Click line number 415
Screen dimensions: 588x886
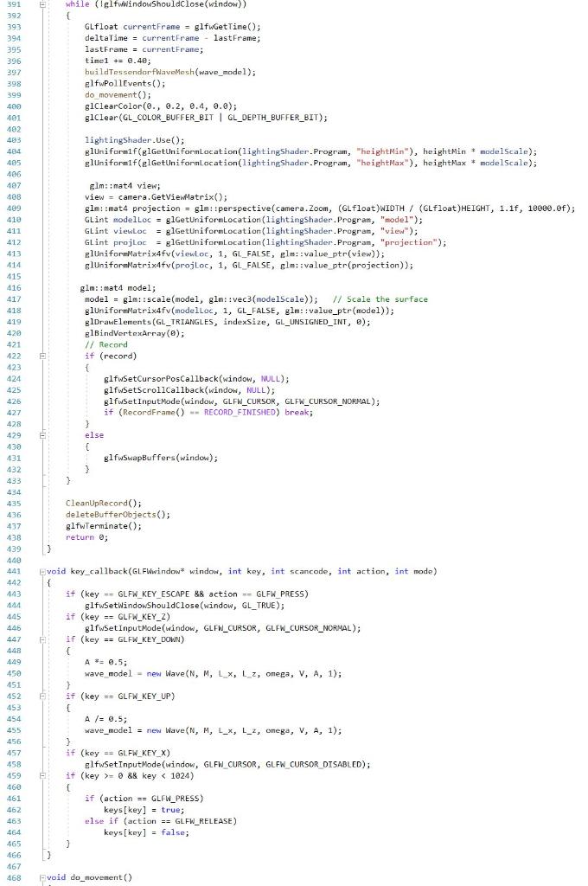(13, 276)
